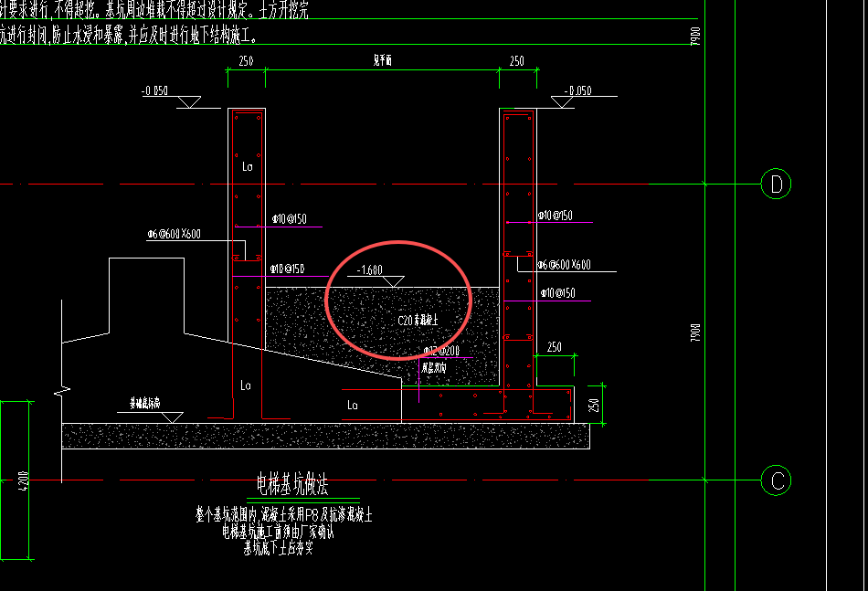
Task: Select the 7900 dimension text between axes C and D
Action: (x=695, y=332)
